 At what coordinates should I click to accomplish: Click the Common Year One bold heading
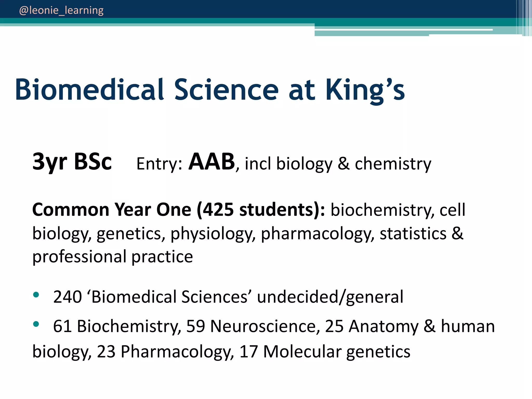click(x=112, y=210)
